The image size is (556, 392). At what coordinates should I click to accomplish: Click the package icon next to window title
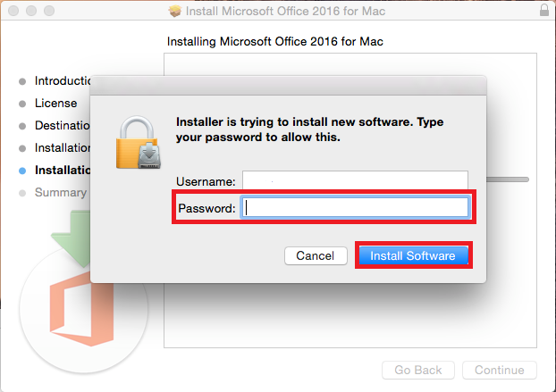(x=175, y=12)
